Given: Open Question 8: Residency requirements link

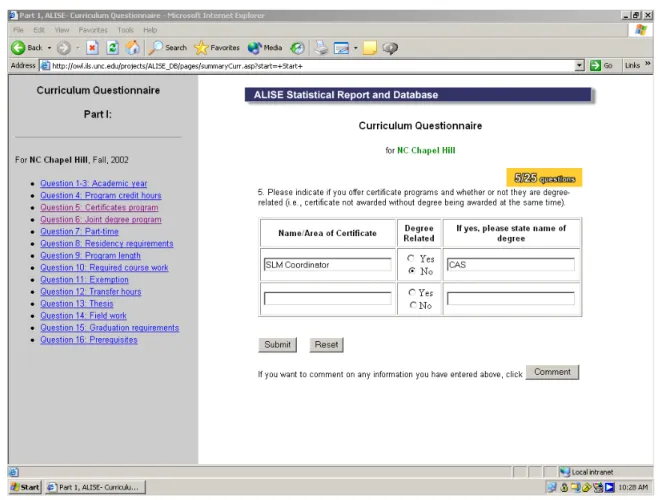Looking at the screenshot, I should [x=107, y=243].
